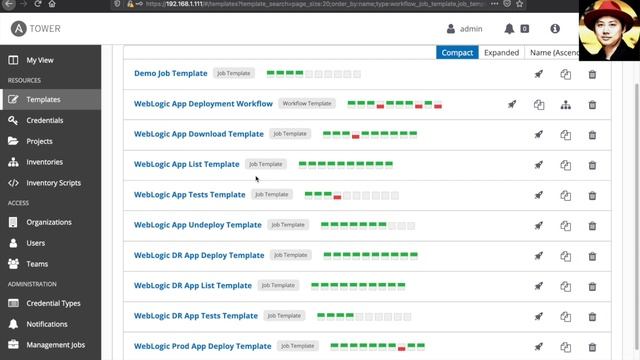Copy WebLogic DR App Tests Template

coord(565,316)
